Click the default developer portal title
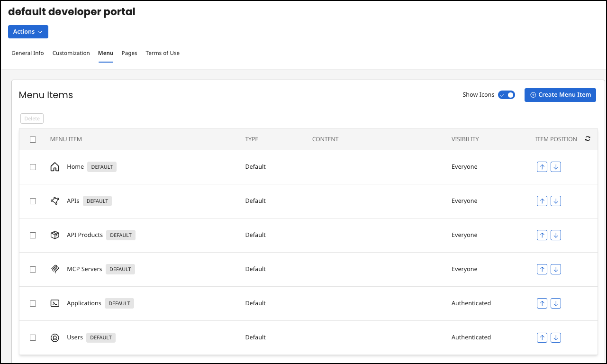 pos(72,12)
